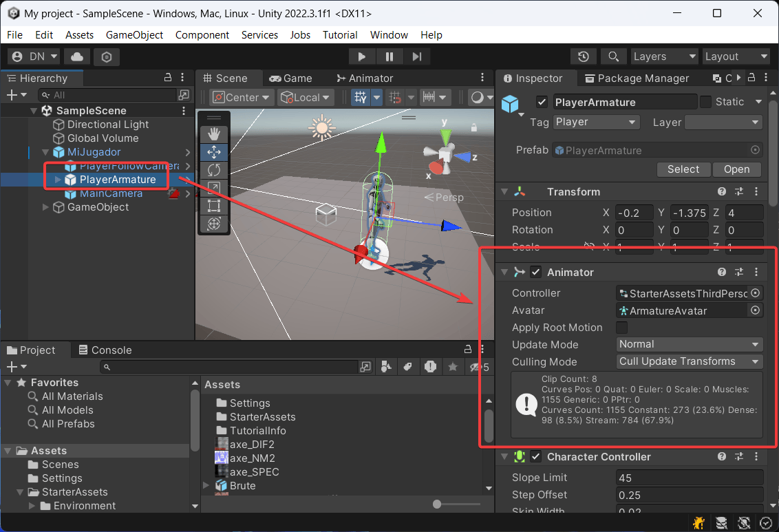Open the GameObject menu

click(134, 35)
